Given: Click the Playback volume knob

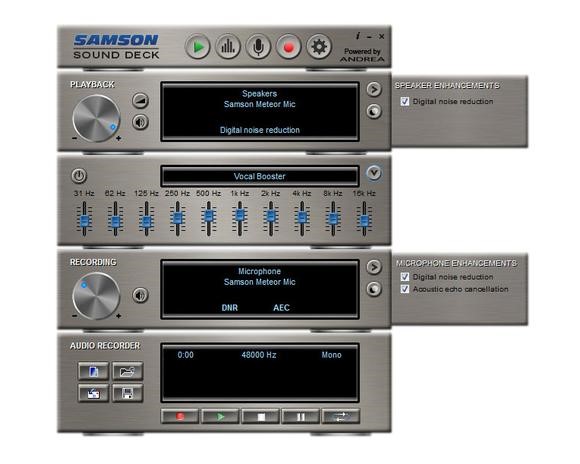Looking at the screenshot, I should [96, 118].
